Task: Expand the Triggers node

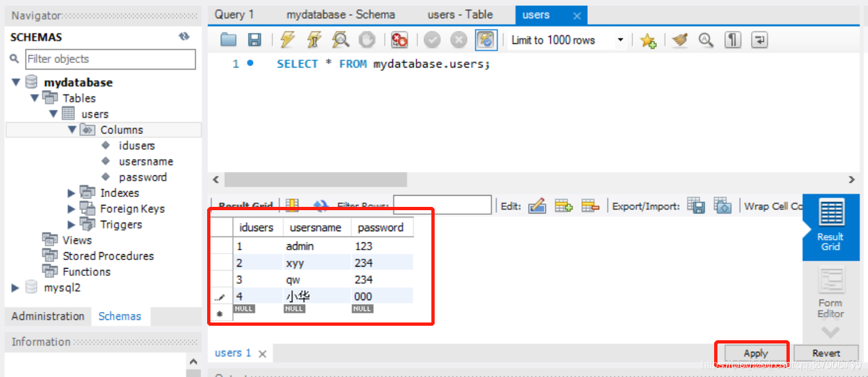Action: point(71,224)
